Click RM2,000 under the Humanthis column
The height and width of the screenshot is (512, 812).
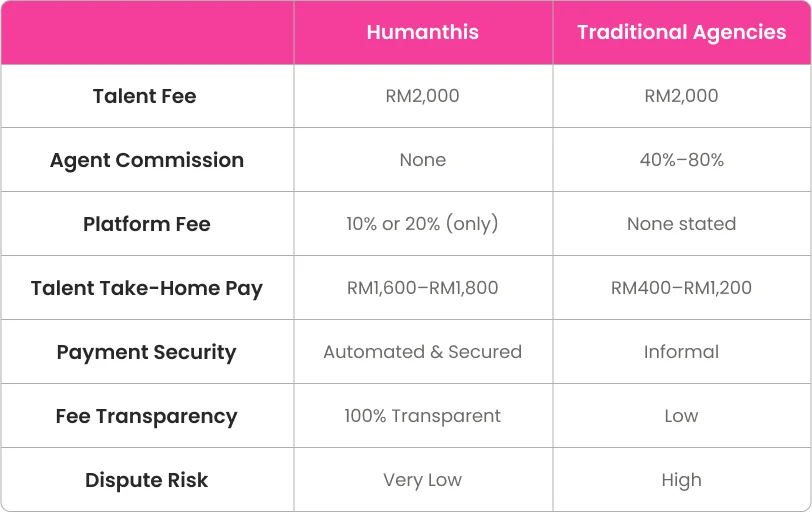(422, 96)
